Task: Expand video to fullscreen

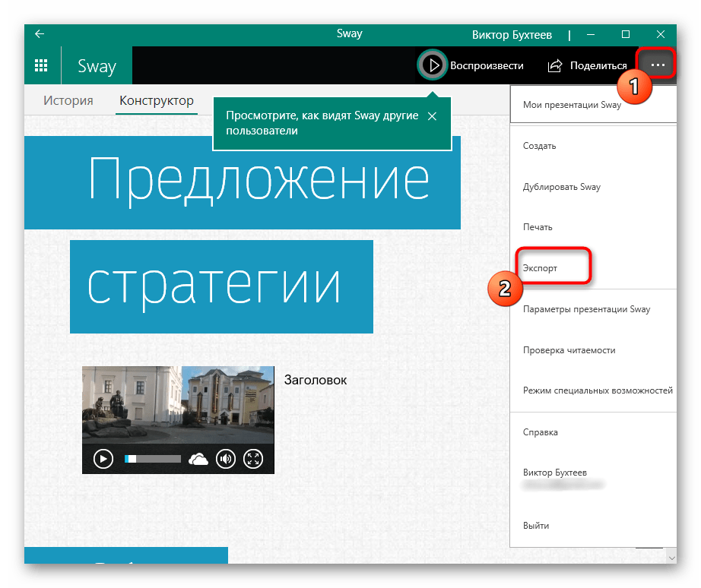Action: click(253, 459)
